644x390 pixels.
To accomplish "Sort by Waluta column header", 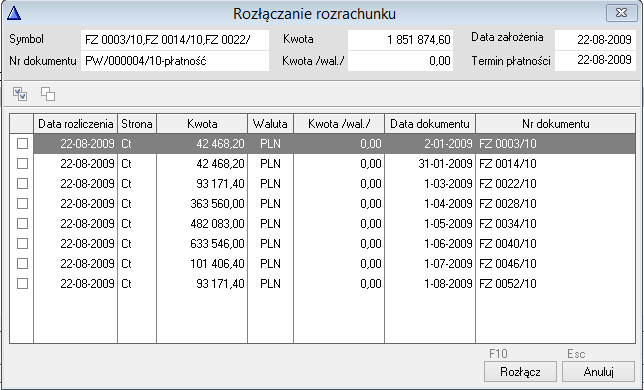I will (x=270, y=124).
